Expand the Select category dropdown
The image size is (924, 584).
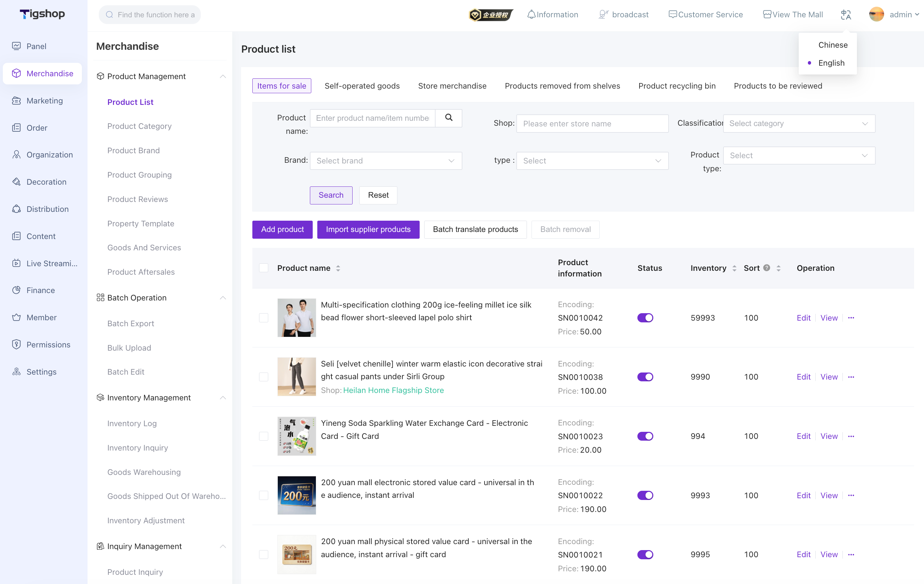coord(799,123)
